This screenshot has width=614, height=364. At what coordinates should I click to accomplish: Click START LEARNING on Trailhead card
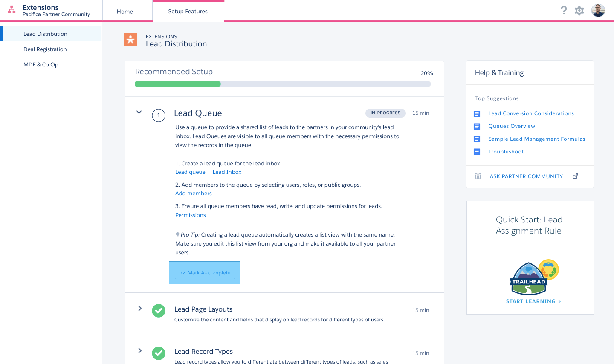(x=533, y=301)
